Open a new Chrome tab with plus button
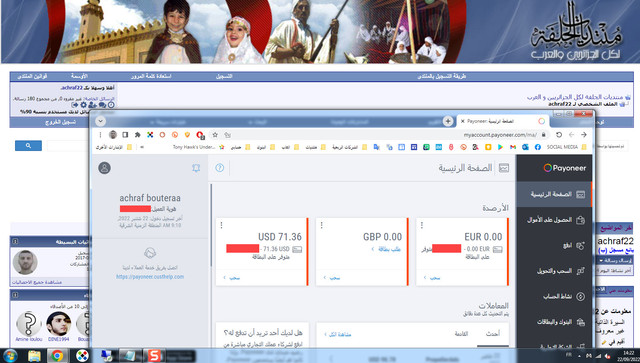The height and width of the screenshot is (363, 640). 448,121
